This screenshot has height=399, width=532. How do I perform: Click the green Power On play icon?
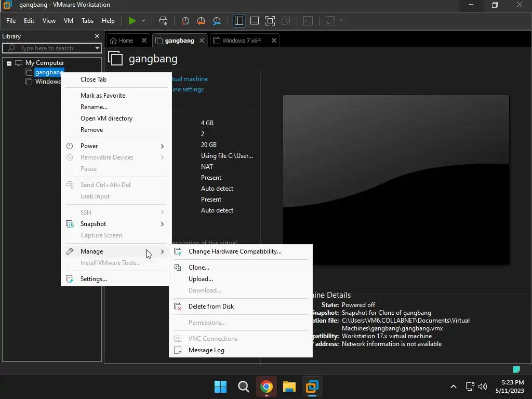coord(132,21)
